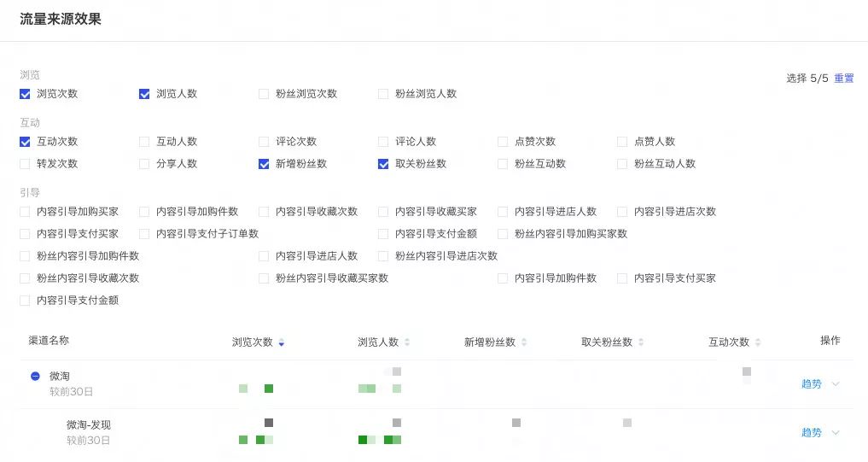Sort by 取关粉丝数 column sort icon

coord(640,342)
